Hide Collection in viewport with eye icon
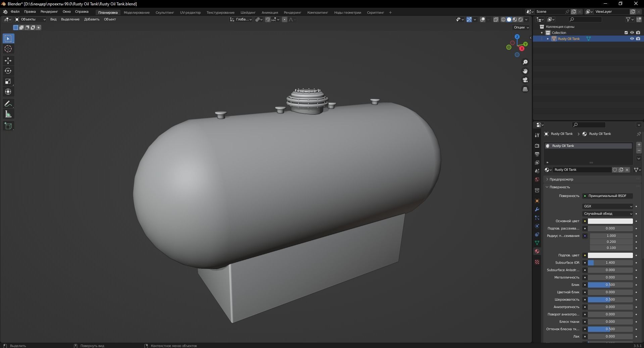 632,33
